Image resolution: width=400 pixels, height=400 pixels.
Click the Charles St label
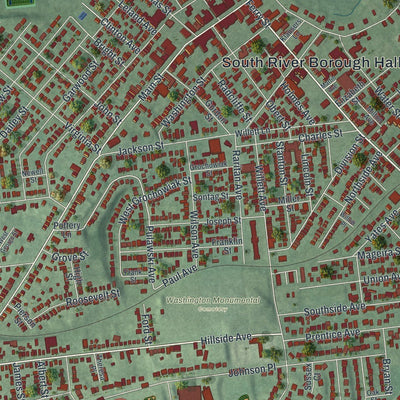321,136
